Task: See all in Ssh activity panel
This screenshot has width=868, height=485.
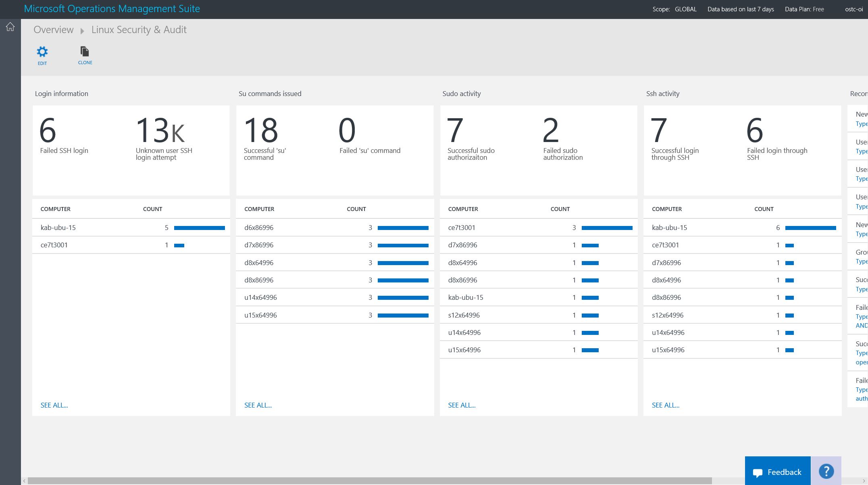Action: click(666, 405)
